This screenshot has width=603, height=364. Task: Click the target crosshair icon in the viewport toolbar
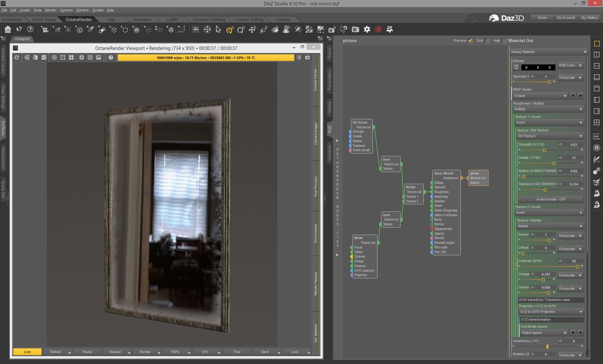(x=54, y=58)
